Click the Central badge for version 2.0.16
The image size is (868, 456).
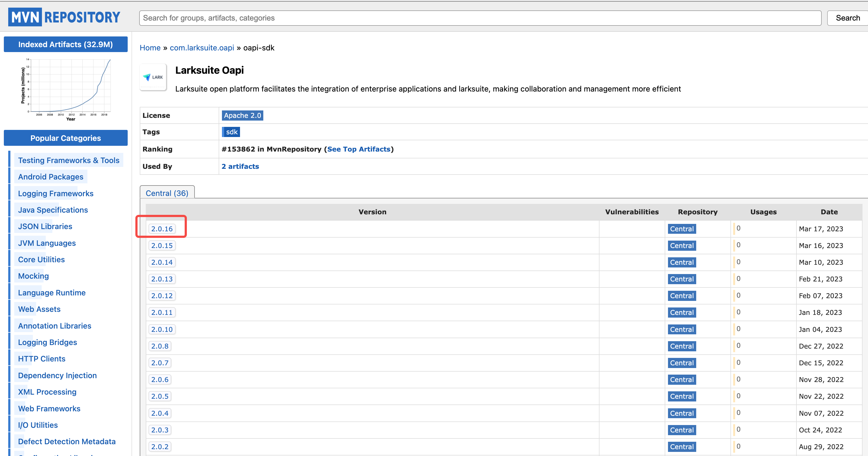tap(682, 229)
